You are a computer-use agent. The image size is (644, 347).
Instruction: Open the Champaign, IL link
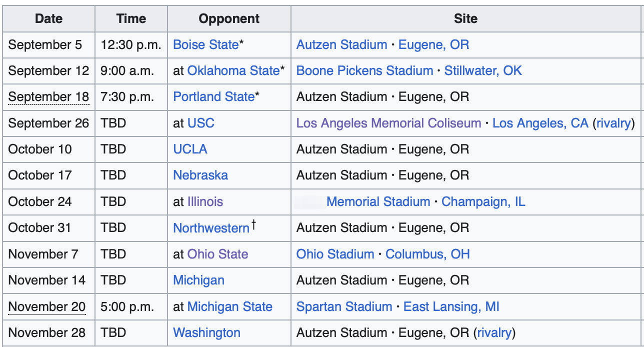coord(483,201)
